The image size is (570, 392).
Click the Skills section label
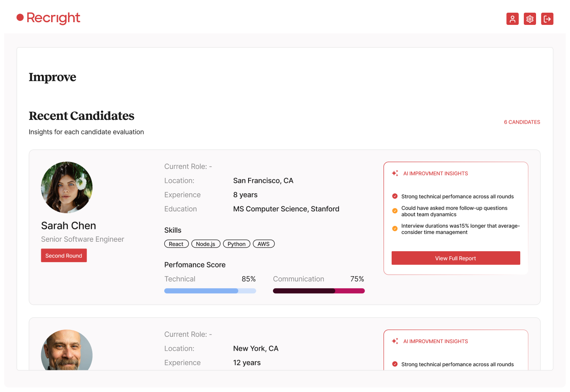coord(172,230)
